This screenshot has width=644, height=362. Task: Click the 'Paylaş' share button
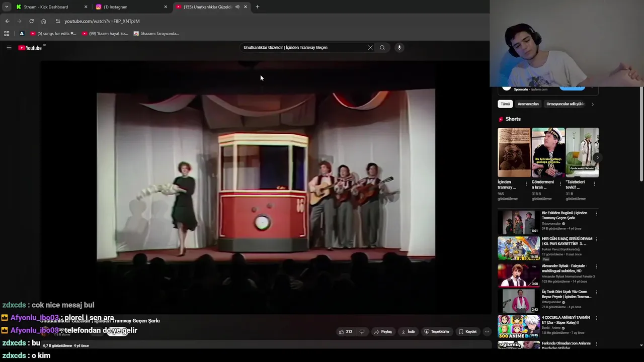tap(383, 332)
